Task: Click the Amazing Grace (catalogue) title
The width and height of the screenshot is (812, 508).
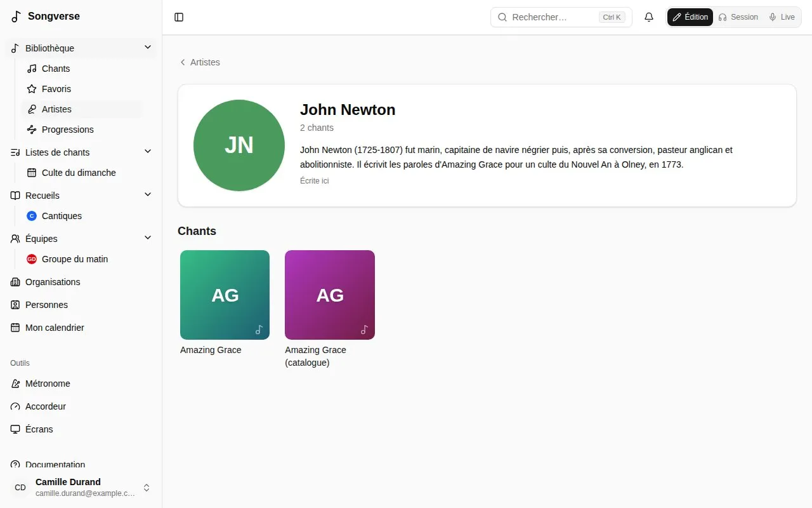Action: point(316,356)
